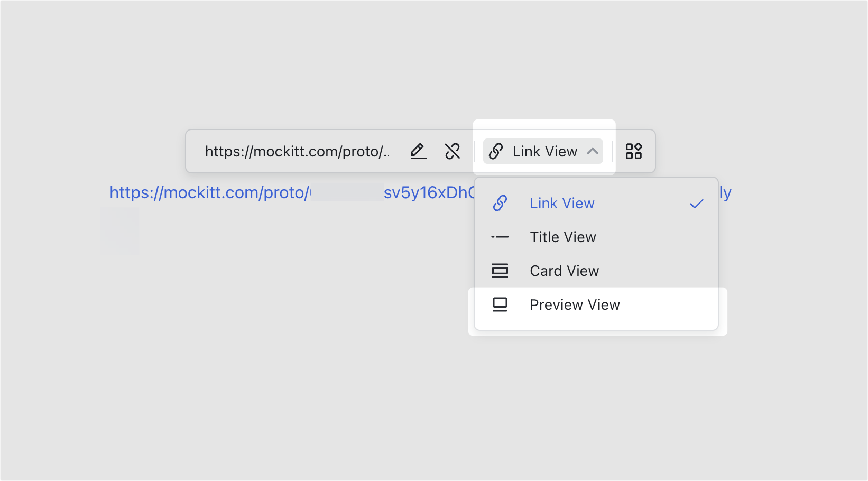This screenshot has height=481, width=868.
Task: Click the unlink (remove link) icon
Action: tap(453, 151)
